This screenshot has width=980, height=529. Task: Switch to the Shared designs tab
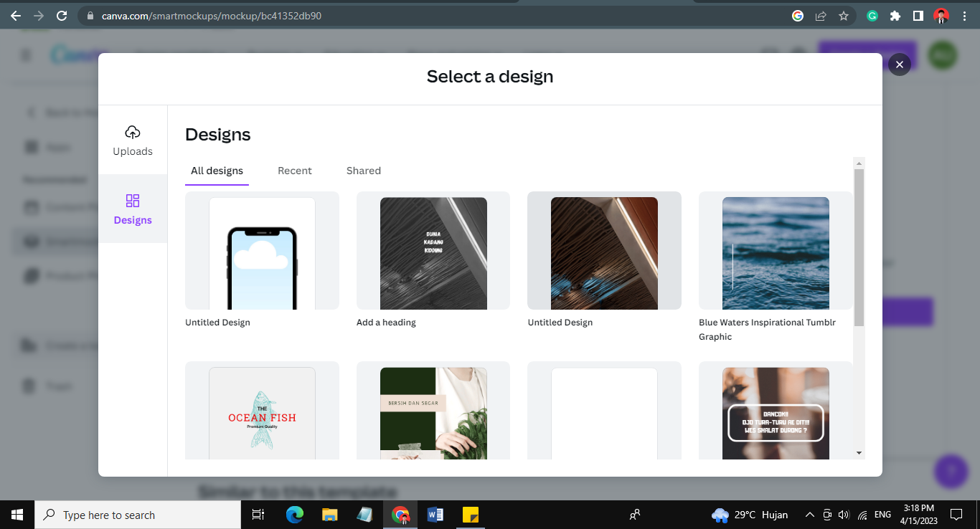pos(363,171)
